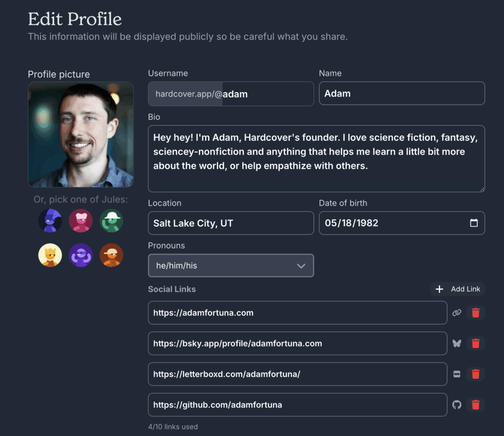504x436 pixels.
Task: Choose the green safari hat Jules avatar
Action: (x=111, y=221)
